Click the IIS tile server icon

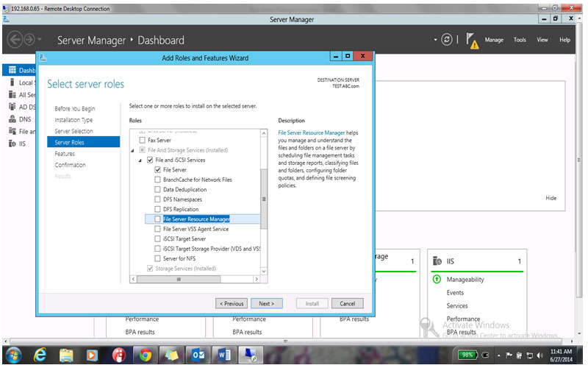(x=437, y=261)
